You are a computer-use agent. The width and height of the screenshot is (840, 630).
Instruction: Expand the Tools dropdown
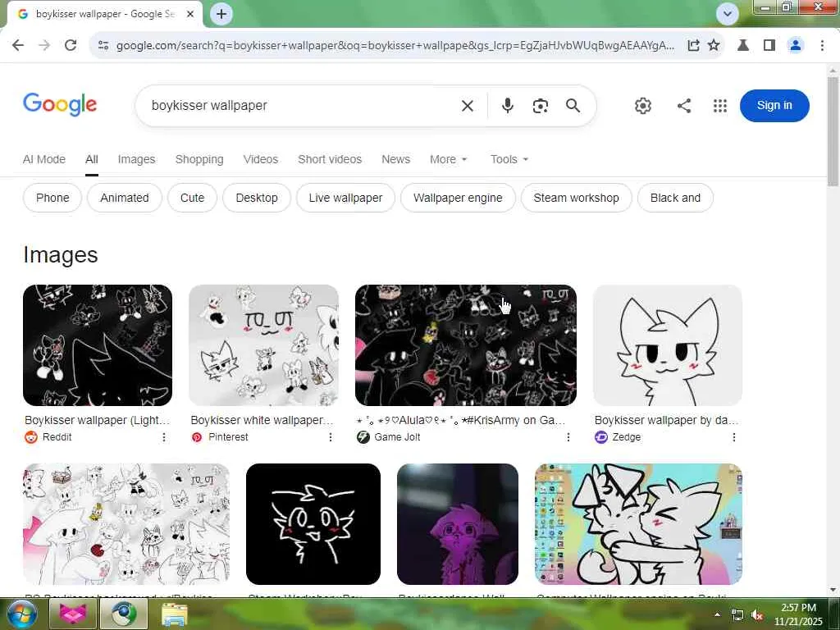click(x=509, y=159)
